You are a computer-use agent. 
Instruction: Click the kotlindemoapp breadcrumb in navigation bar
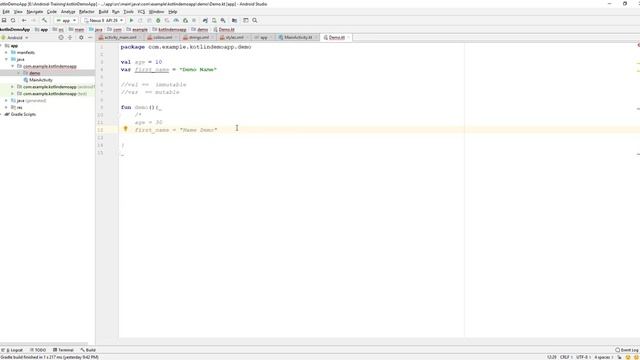coord(169,29)
